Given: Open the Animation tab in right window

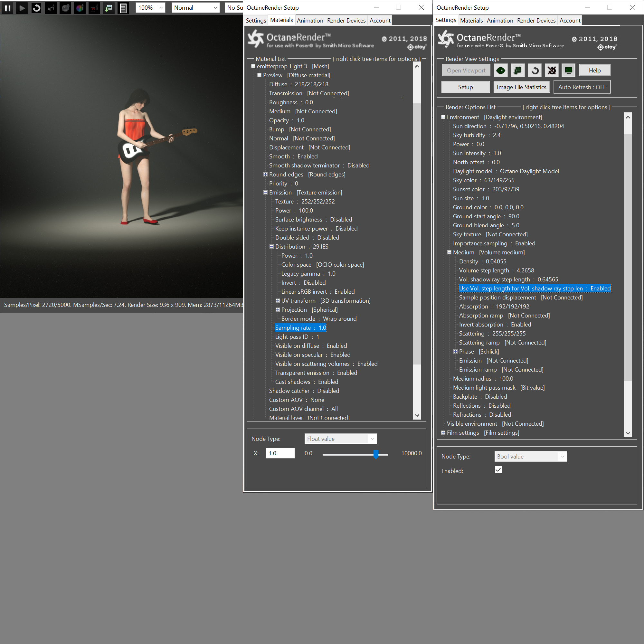Looking at the screenshot, I should [499, 20].
